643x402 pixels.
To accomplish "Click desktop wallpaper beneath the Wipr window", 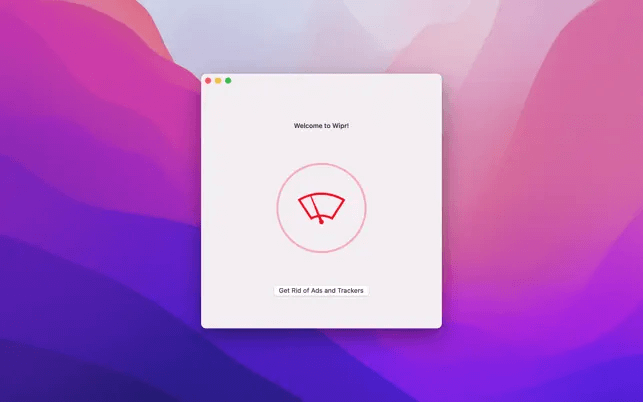I will tap(321, 365).
